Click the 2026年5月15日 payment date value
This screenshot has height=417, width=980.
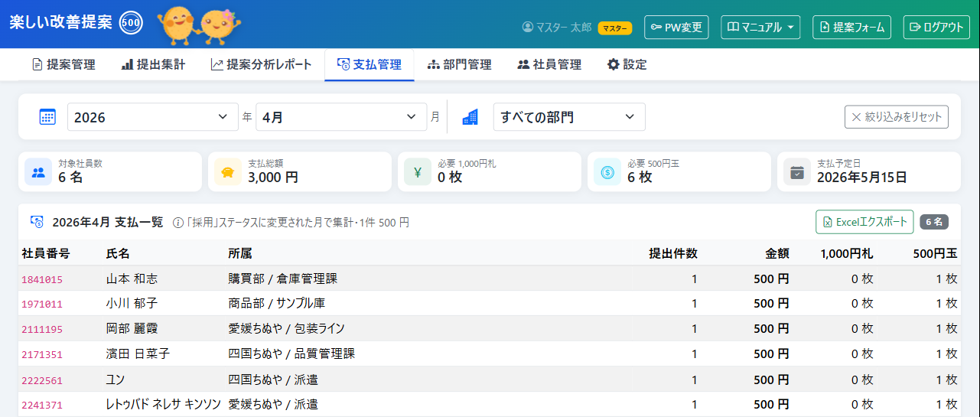(862, 178)
